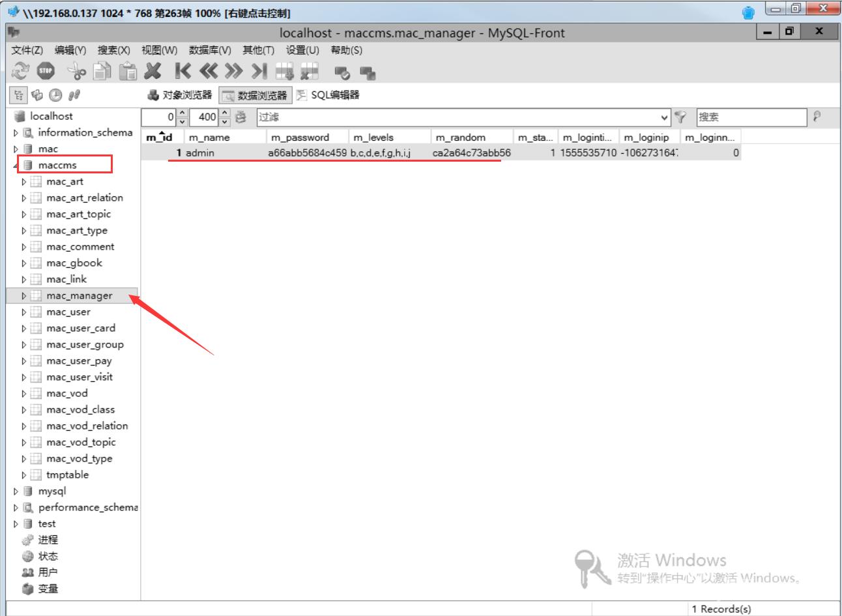The height and width of the screenshot is (616, 842).
Task: Click the icon right of the 400 limit box
Action: (240, 117)
